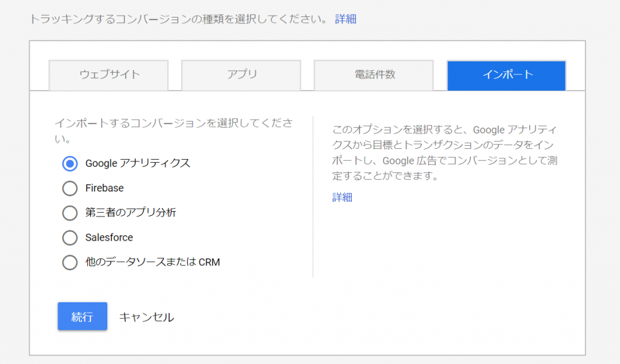620x364 pixels.
Task: Switch to the ウェブサイト tab
Action: pos(109,75)
